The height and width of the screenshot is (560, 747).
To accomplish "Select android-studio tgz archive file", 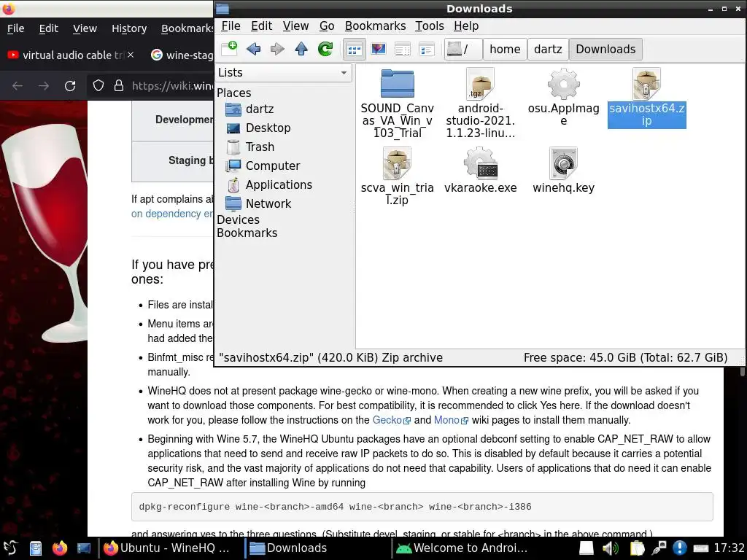I will tap(480, 104).
